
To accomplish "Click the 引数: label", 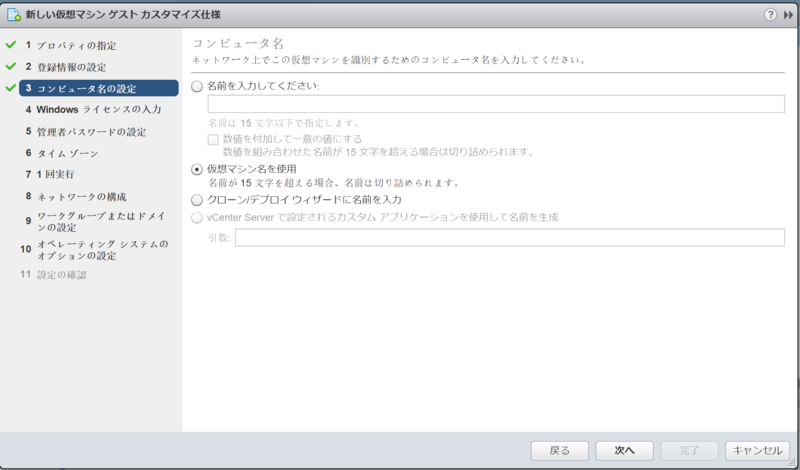I will (219, 238).
